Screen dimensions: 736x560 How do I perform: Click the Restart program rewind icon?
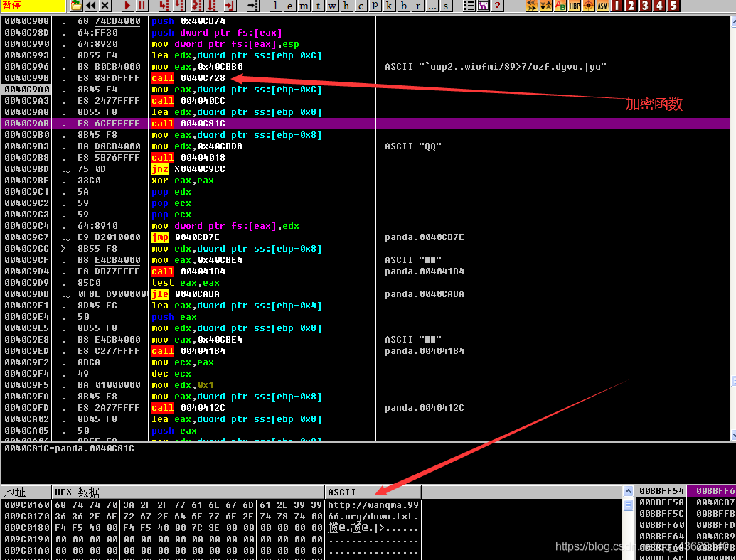[91, 6]
